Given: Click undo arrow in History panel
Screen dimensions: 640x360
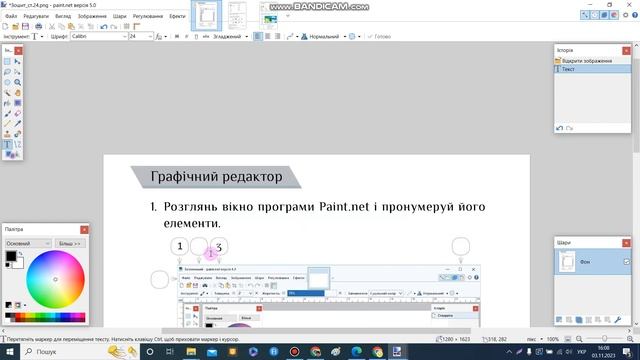Looking at the screenshot, I should pyautogui.click(x=560, y=128).
